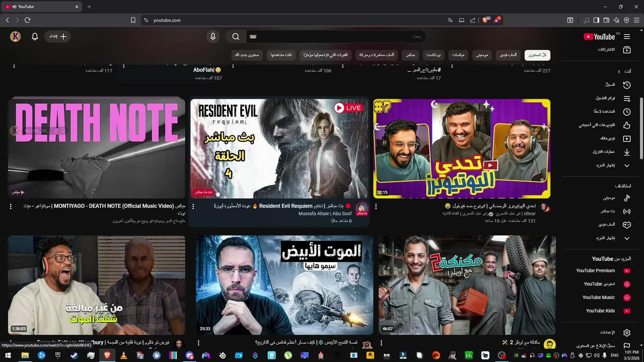Open Live (بث مباشر) in Explore section
Image resolution: width=644 pixels, height=362 pixels.
616,212
